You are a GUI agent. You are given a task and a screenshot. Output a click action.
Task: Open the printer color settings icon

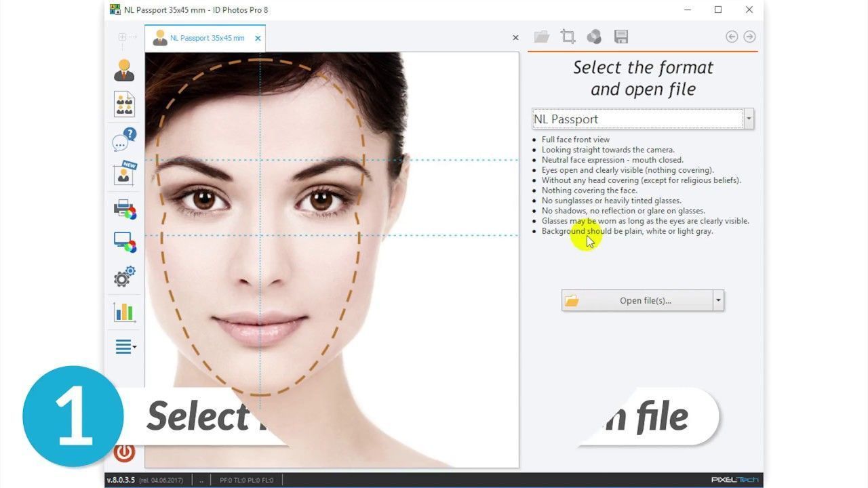point(124,209)
